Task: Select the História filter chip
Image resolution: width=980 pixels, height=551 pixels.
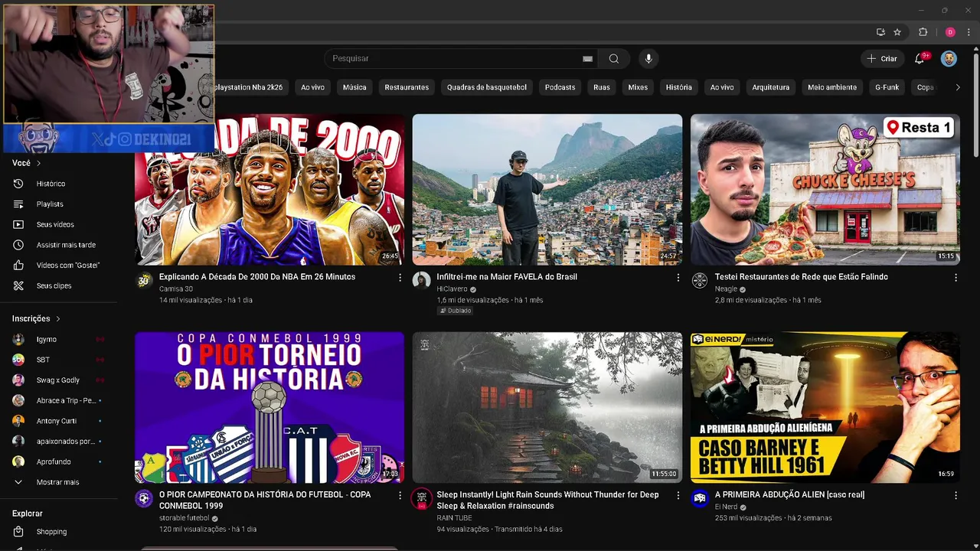Action: pos(679,87)
